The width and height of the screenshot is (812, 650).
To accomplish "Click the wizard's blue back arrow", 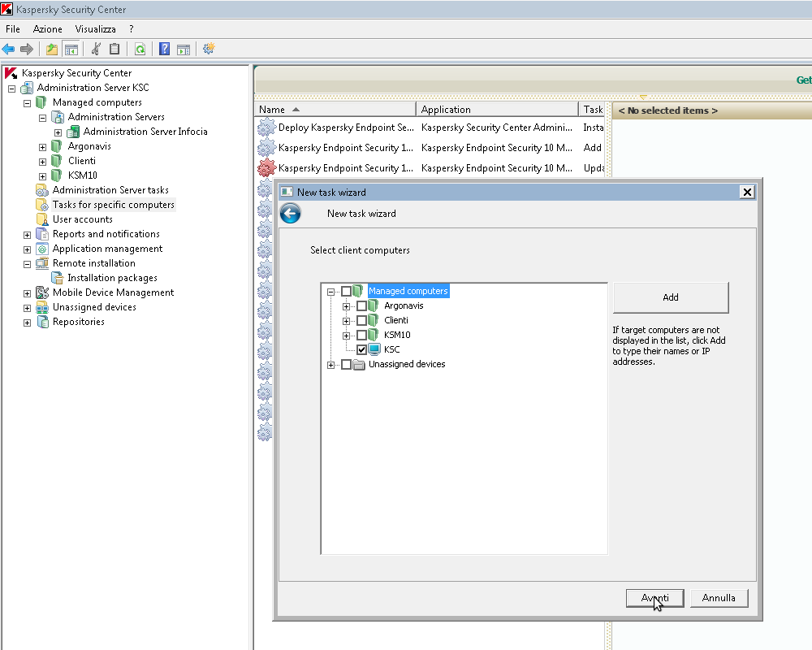I will 291,213.
